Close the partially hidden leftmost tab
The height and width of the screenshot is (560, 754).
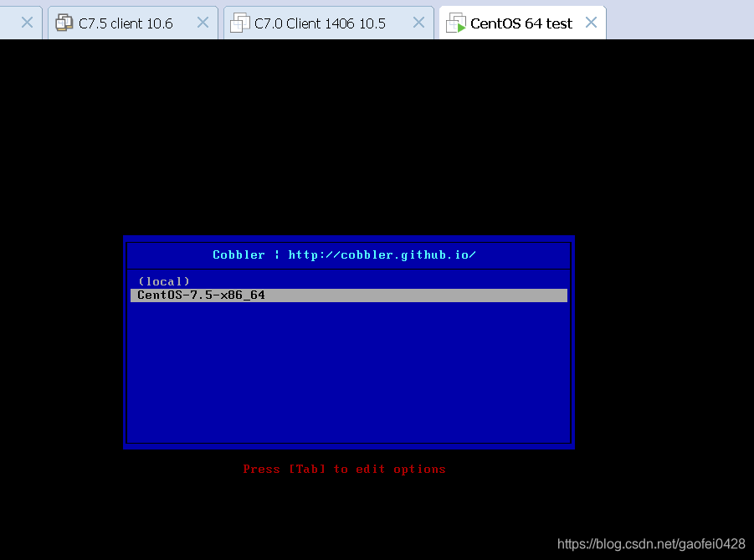pos(27,22)
